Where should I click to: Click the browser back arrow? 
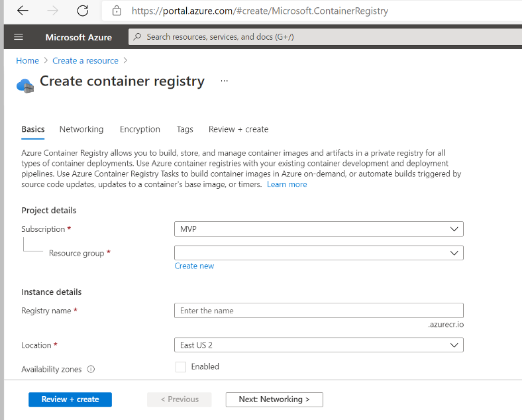click(x=23, y=11)
